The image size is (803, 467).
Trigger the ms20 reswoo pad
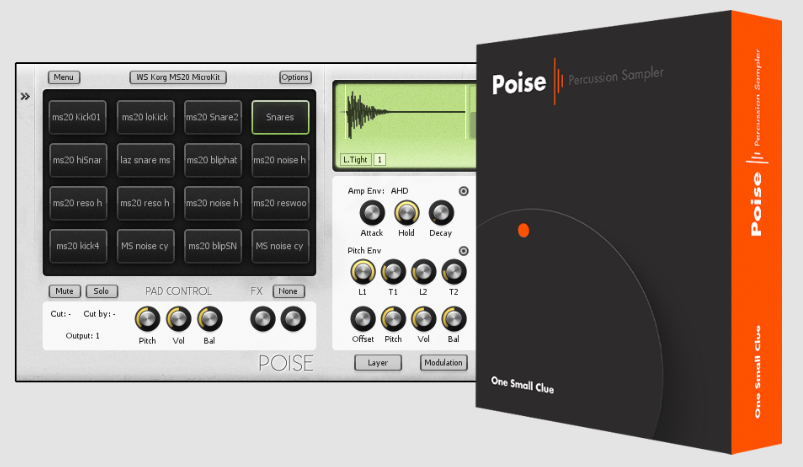[x=280, y=203]
